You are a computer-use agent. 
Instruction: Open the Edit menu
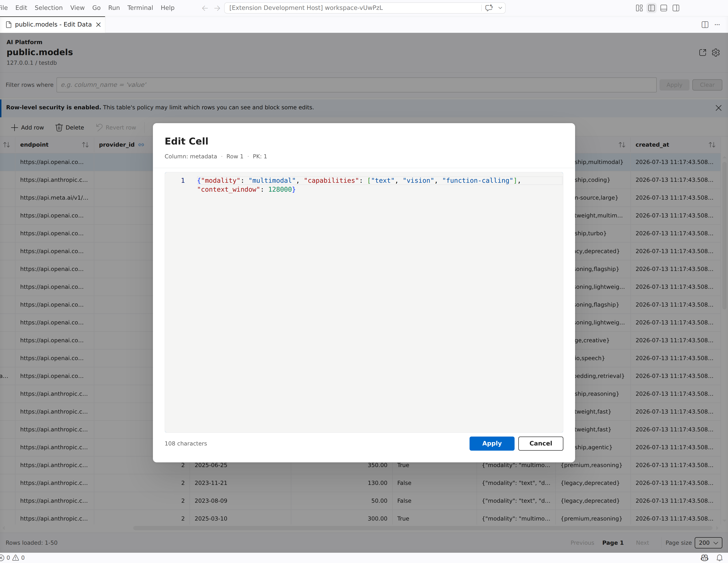[x=21, y=8]
